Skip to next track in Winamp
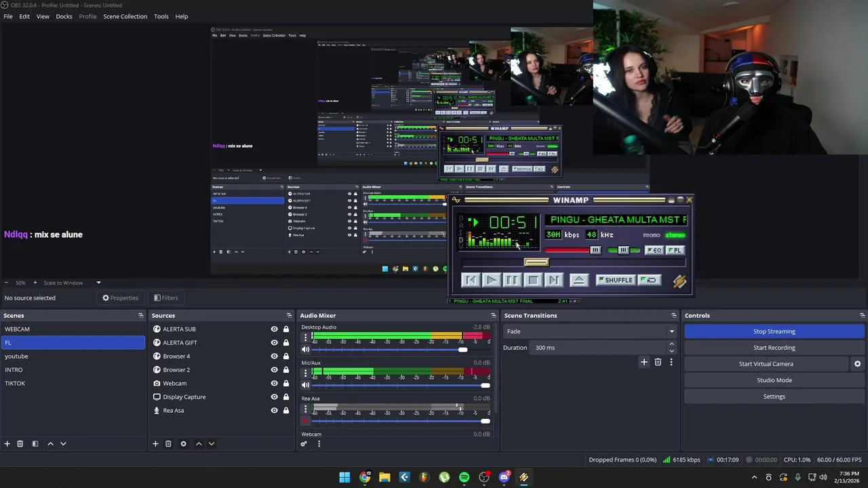868x488 pixels. pyautogui.click(x=553, y=280)
